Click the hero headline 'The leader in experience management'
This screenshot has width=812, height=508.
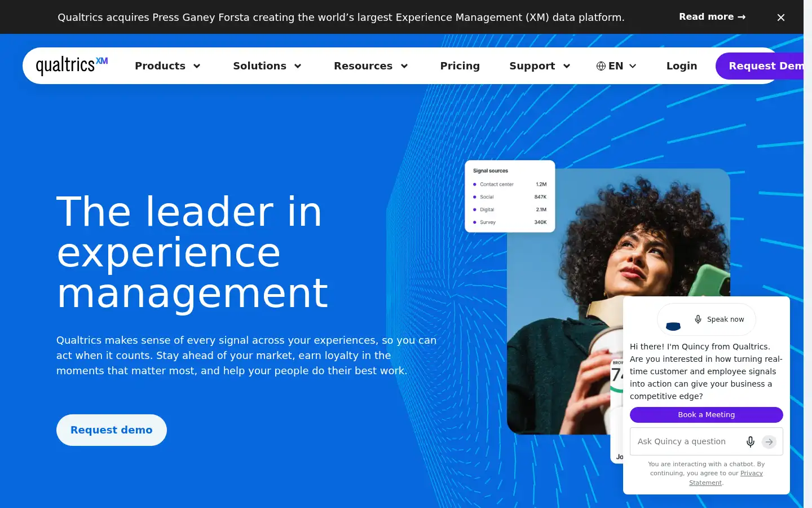point(192,252)
